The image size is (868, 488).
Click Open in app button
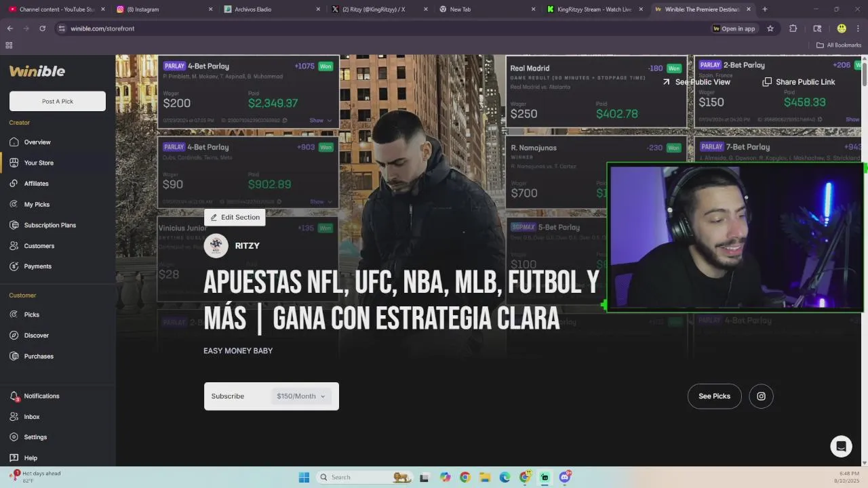[734, 28]
